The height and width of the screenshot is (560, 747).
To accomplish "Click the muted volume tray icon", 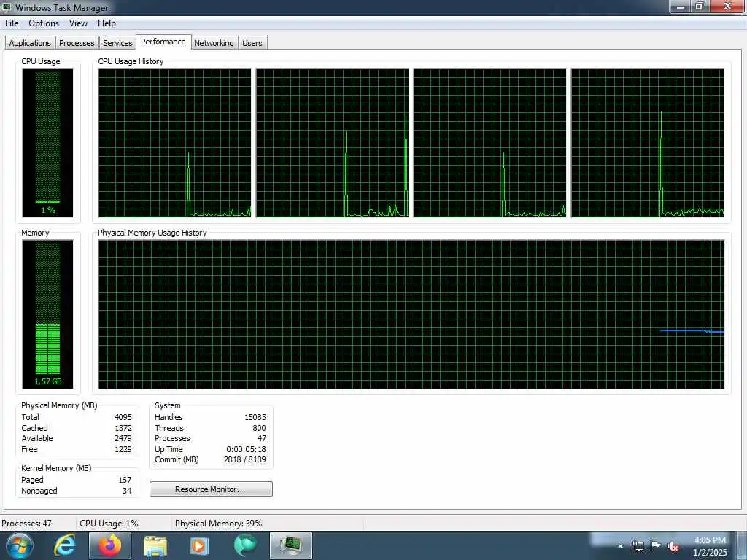I will click(x=673, y=547).
